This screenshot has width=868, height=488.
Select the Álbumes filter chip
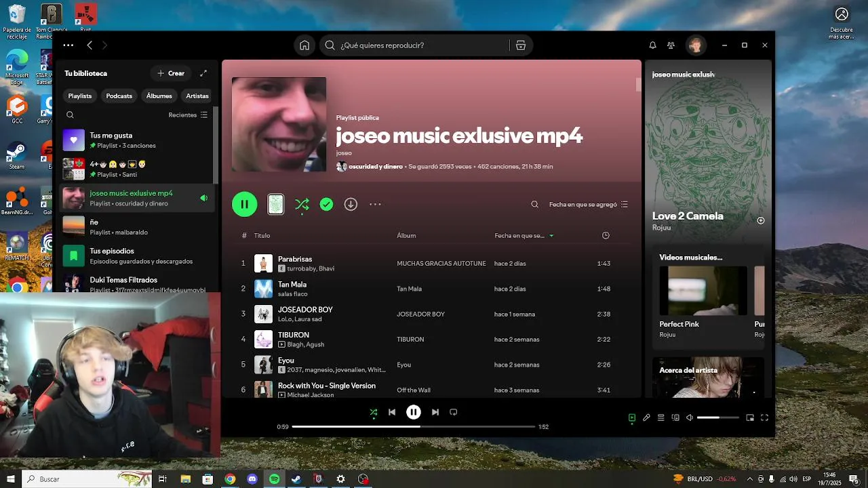159,96
